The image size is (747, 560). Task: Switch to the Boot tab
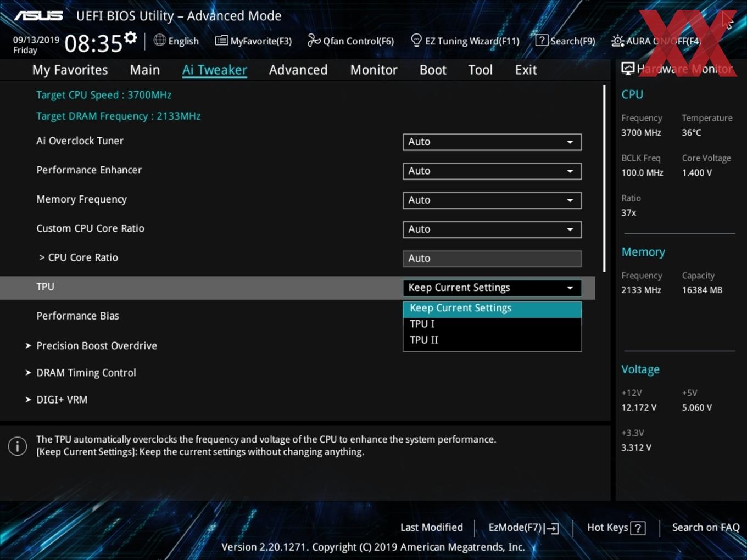[433, 70]
